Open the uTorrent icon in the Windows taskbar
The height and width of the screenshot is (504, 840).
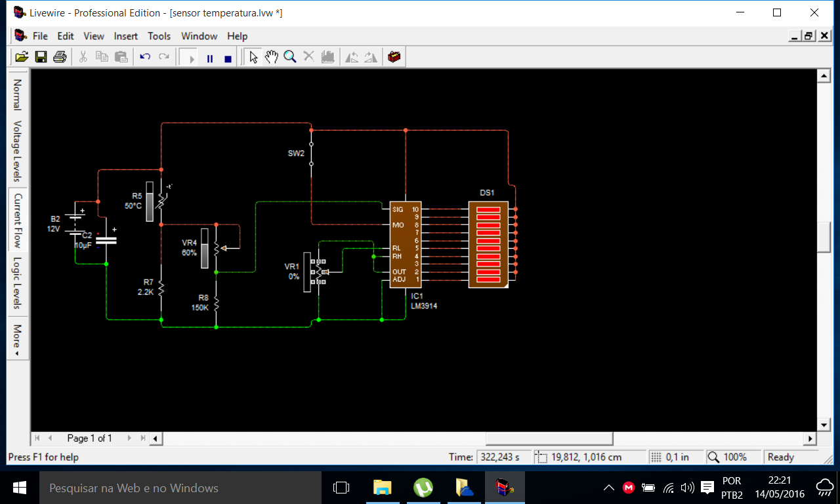pos(423,488)
